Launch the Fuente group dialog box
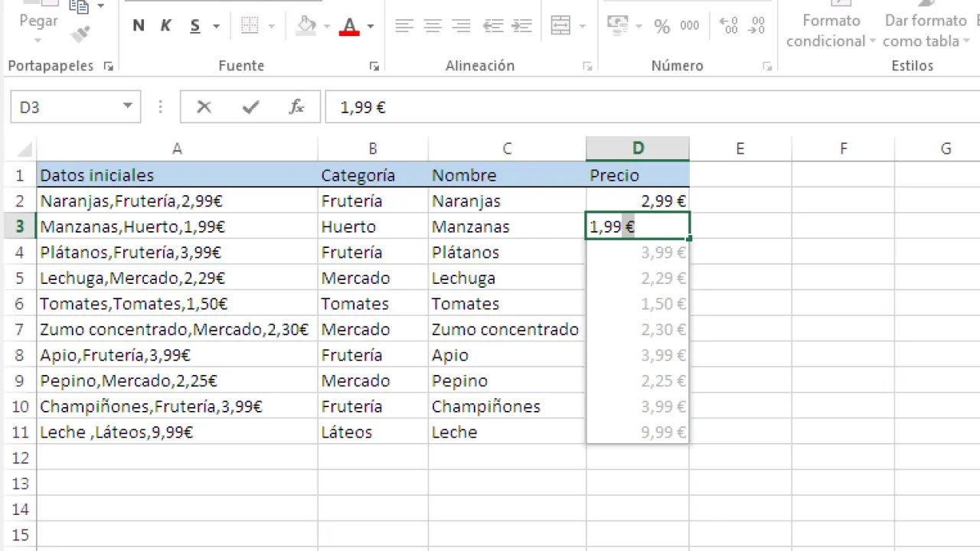 coord(374,67)
